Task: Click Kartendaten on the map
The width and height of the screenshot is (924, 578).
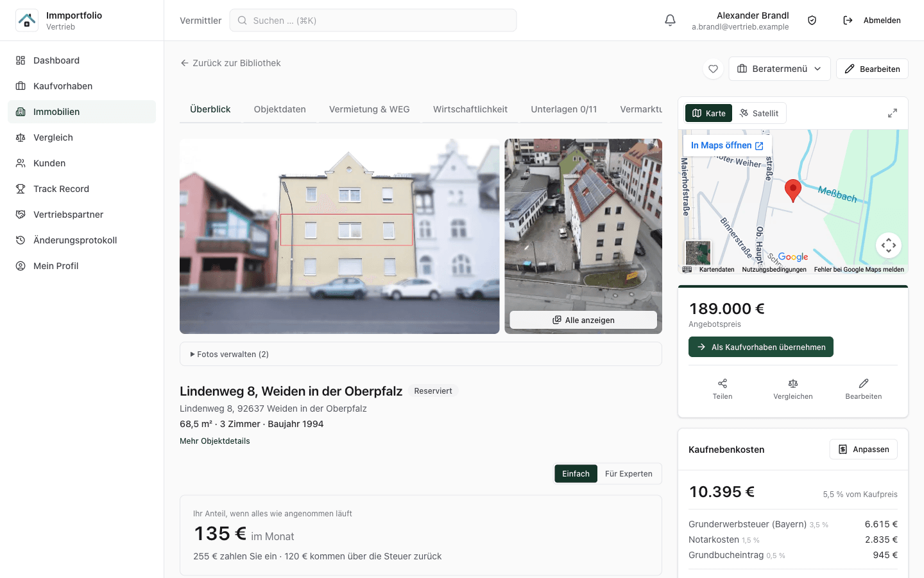Action: pos(717,270)
